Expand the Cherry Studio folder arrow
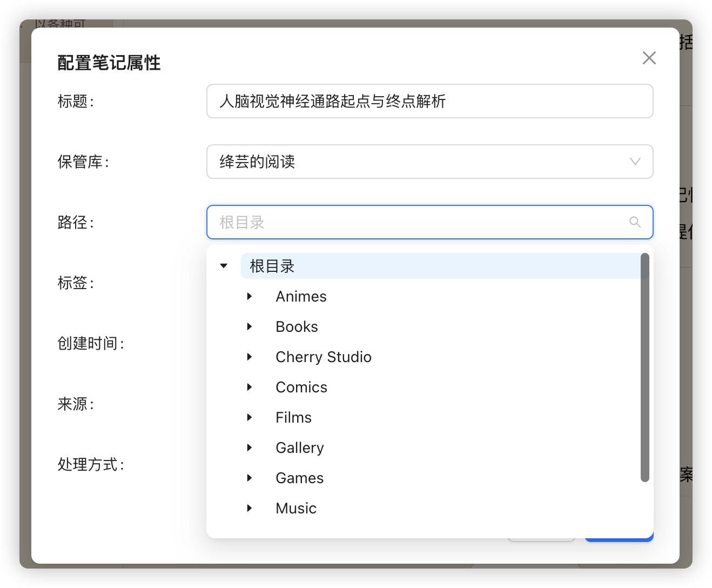Image resolution: width=712 pixels, height=588 pixels. point(250,357)
